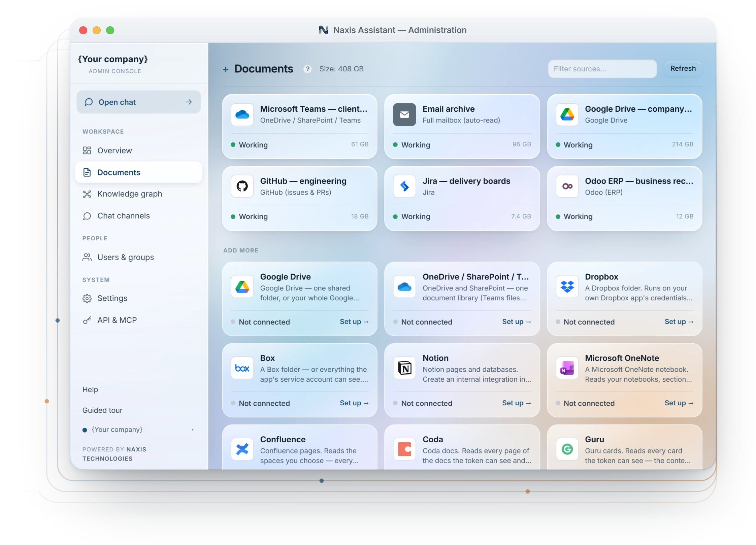This screenshot has width=756, height=545.
Task: Click the Confluence icon
Action: (x=242, y=449)
